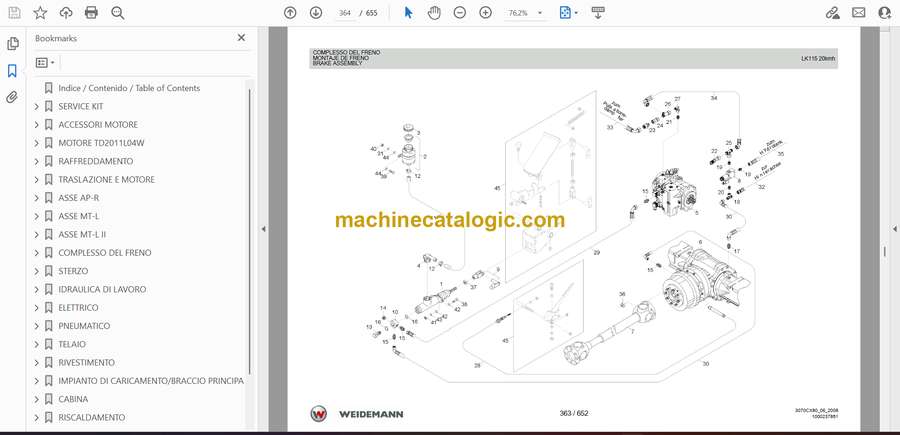Click the bookmark icon beside STERZO
This screenshot has height=435, width=900.
[49, 271]
